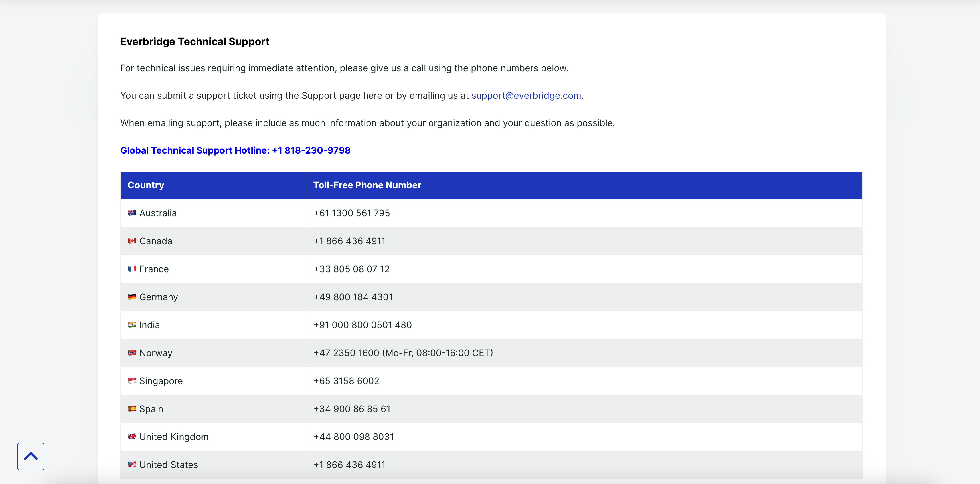Viewport: 980px width, 484px height.
Task: Click the Norway country name
Action: 156,353
